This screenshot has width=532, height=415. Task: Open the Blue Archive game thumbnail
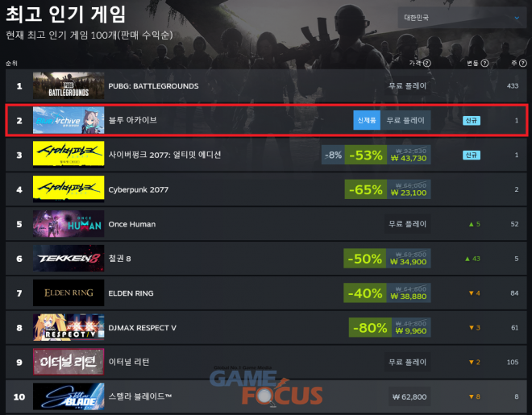[69, 120]
